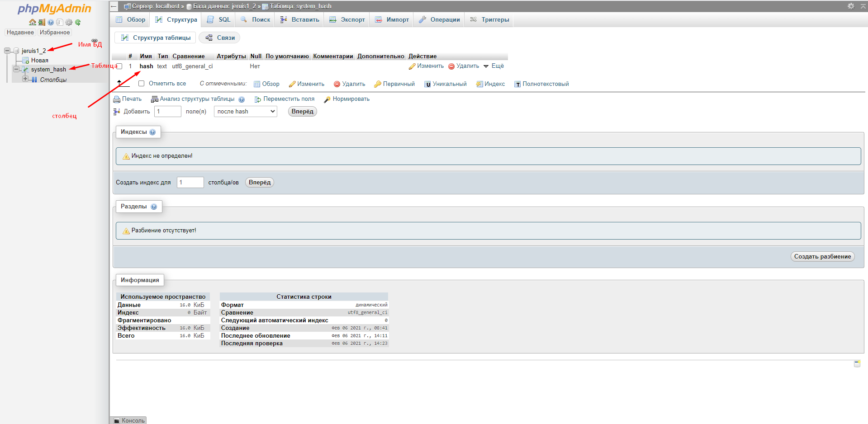This screenshot has width=868, height=424.
Task: Click the phpMyAdmin logo
Action: tap(54, 9)
